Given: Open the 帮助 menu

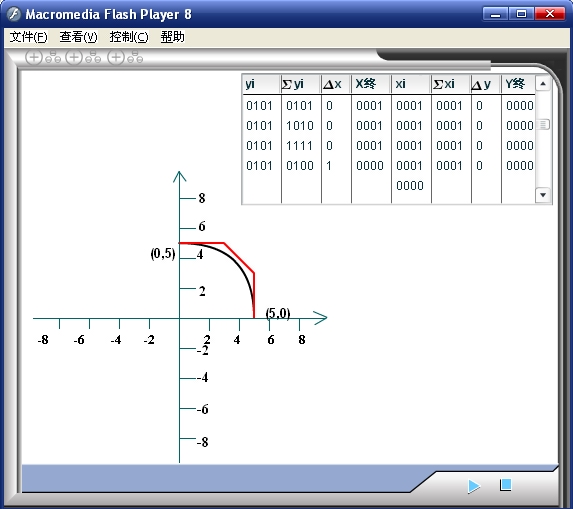Looking at the screenshot, I should [x=172, y=37].
